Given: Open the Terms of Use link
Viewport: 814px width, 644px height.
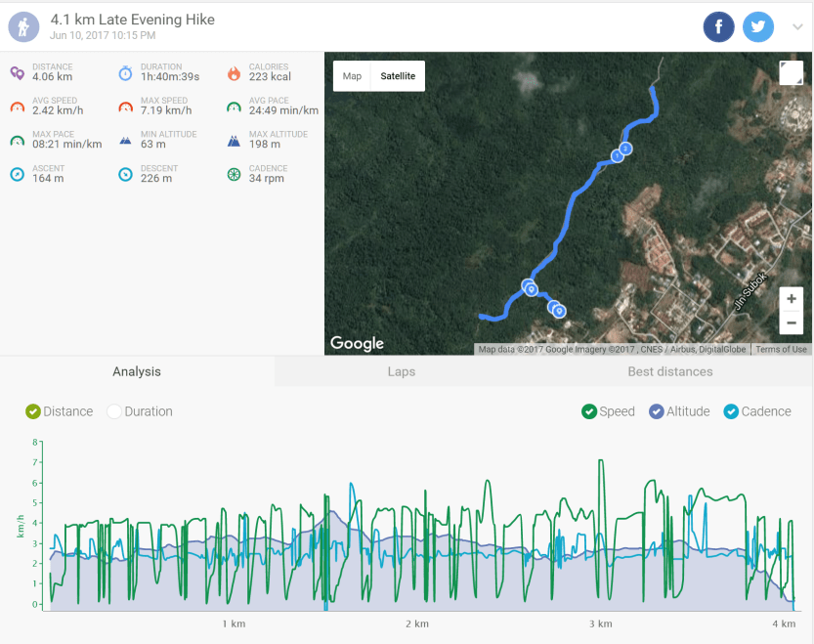Looking at the screenshot, I should [x=781, y=349].
